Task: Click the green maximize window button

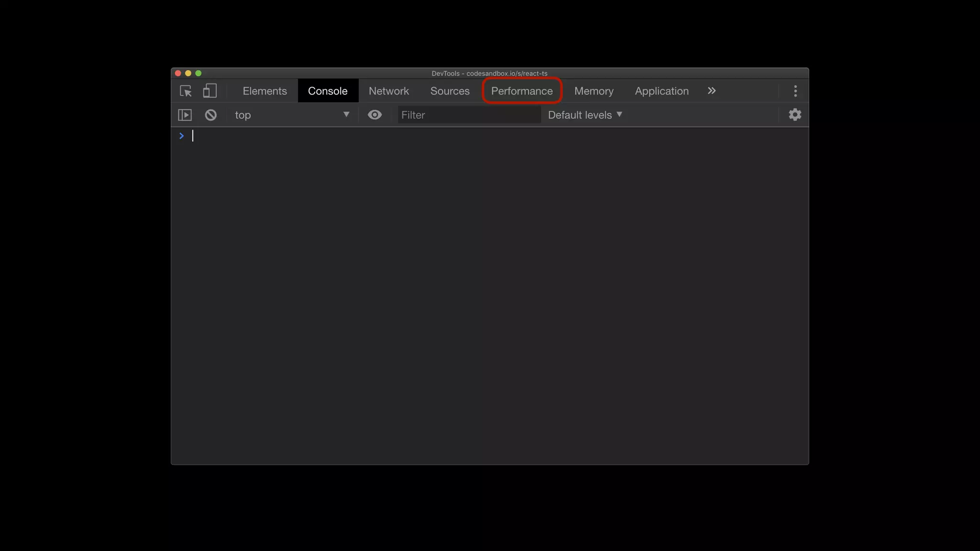Action: [x=199, y=73]
